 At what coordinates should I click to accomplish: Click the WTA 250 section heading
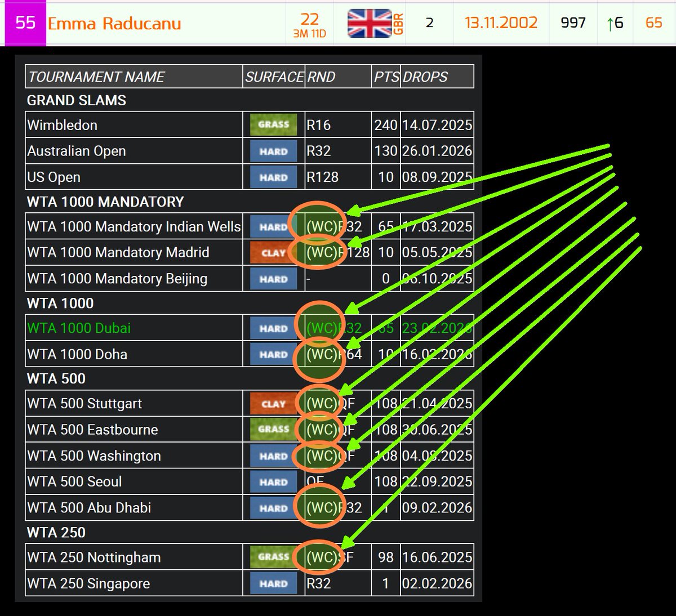coord(56,532)
